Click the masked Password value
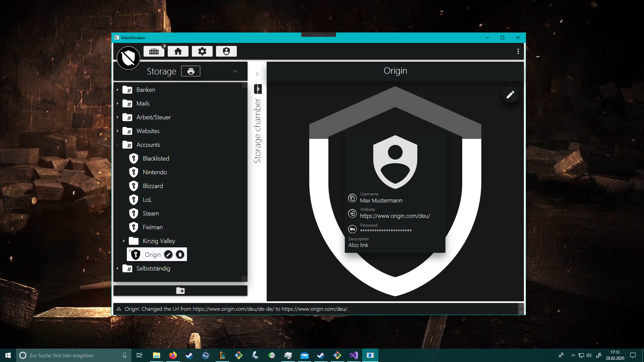Image resolution: width=644 pixels, height=362 pixels. coord(386,231)
